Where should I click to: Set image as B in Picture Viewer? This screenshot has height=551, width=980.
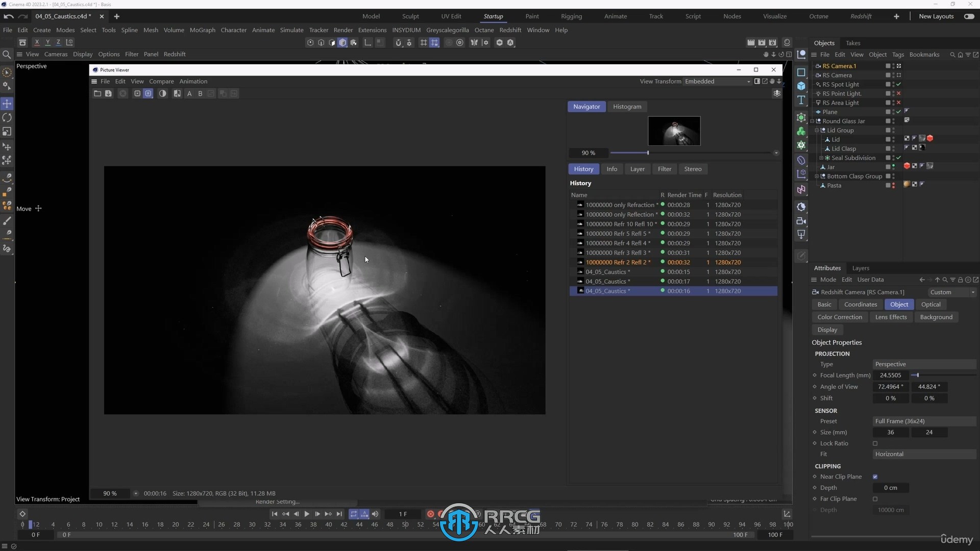click(x=200, y=93)
